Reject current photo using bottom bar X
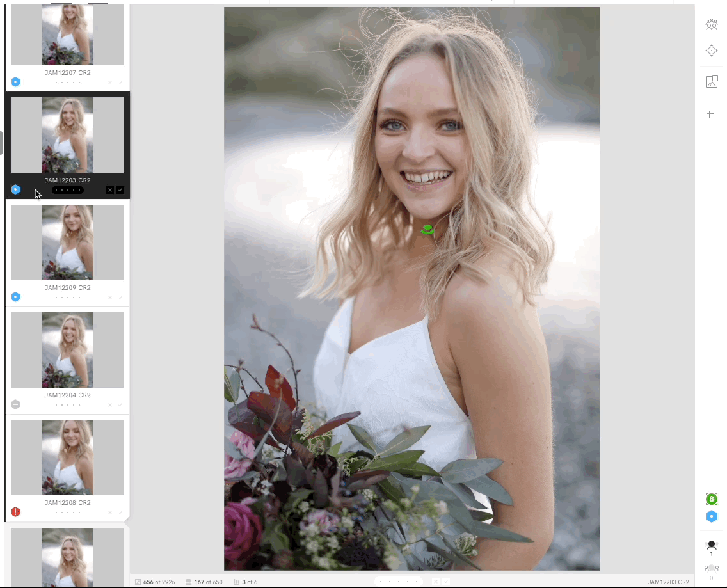Screen dimensions: 727x588 point(435,582)
